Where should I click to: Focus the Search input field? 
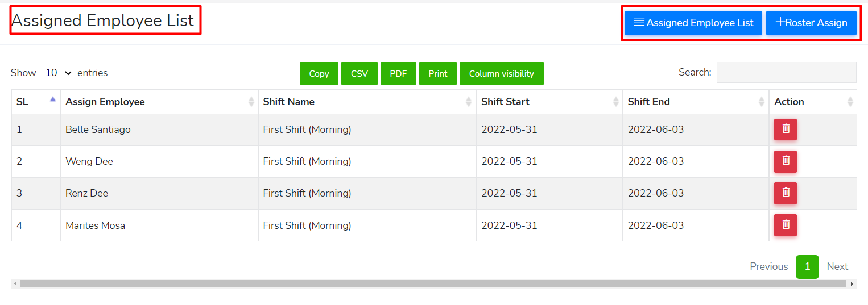[x=786, y=73]
